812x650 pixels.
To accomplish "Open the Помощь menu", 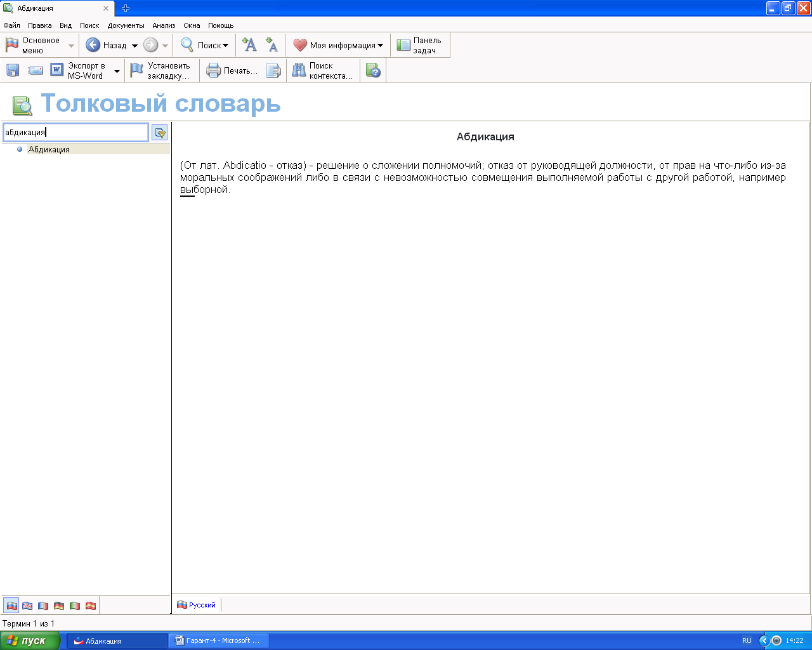I will pyautogui.click(x=221, y=25).
